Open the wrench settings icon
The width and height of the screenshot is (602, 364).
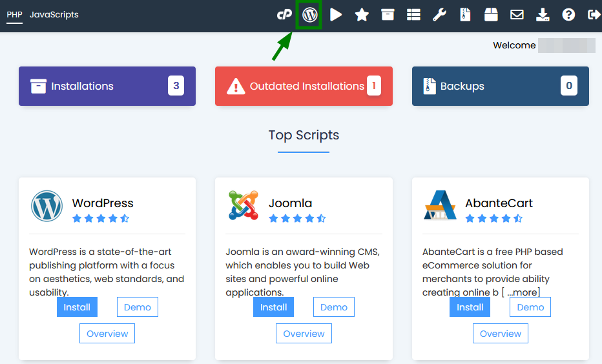[x=439, y=15]
